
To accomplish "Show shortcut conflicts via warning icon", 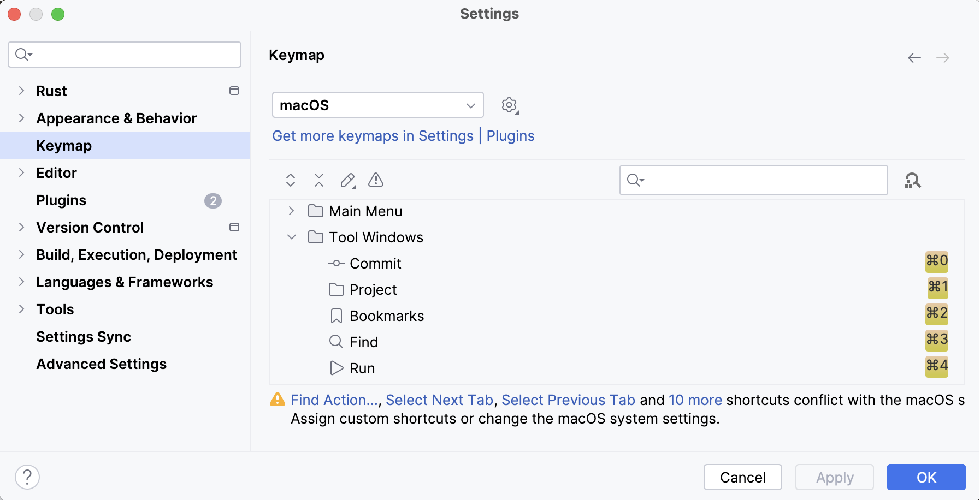I will point(376,180).
